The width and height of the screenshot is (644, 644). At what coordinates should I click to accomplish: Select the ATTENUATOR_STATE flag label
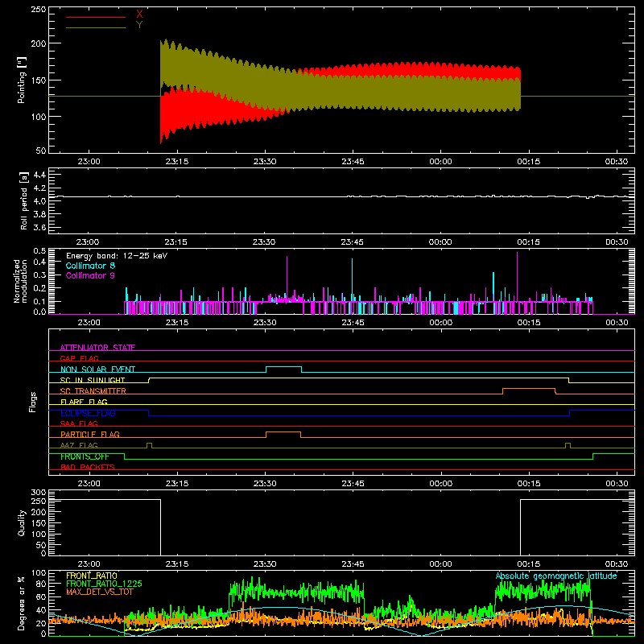(97, 348)
